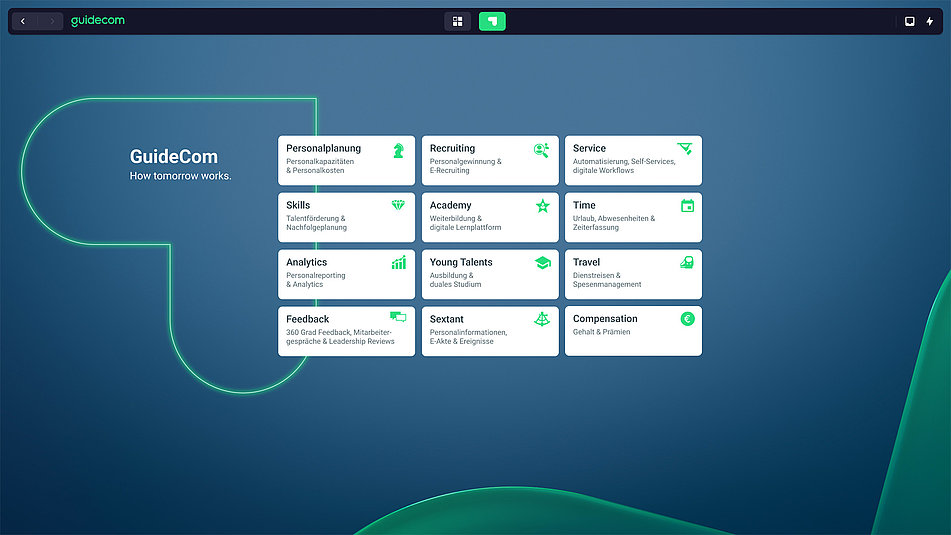951x535 pixels.
Task: Click 'Talentförderung & Nachfolgeplanung' description
Action: pyautogui.click(x=316, y=223)
